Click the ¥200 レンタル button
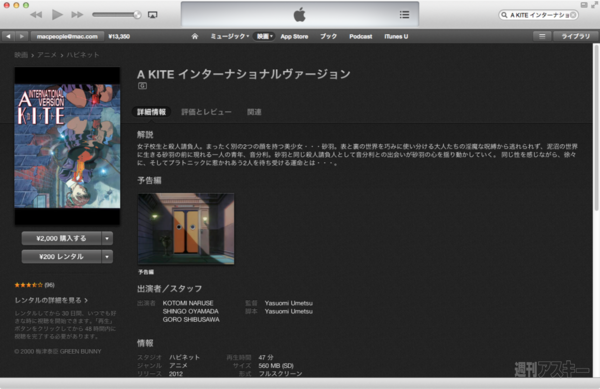This screenshot has height=389, width=600. click(61, 257)
